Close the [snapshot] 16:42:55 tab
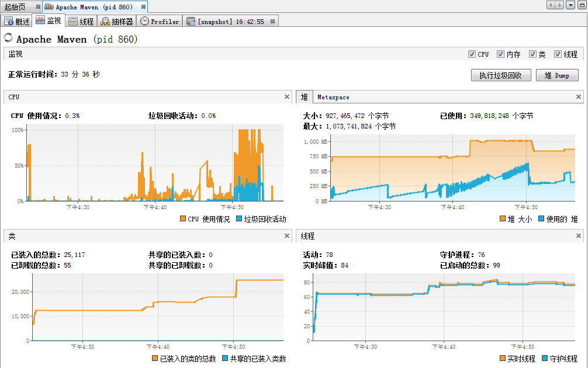The image size is (588, 368). click(272, 22)
